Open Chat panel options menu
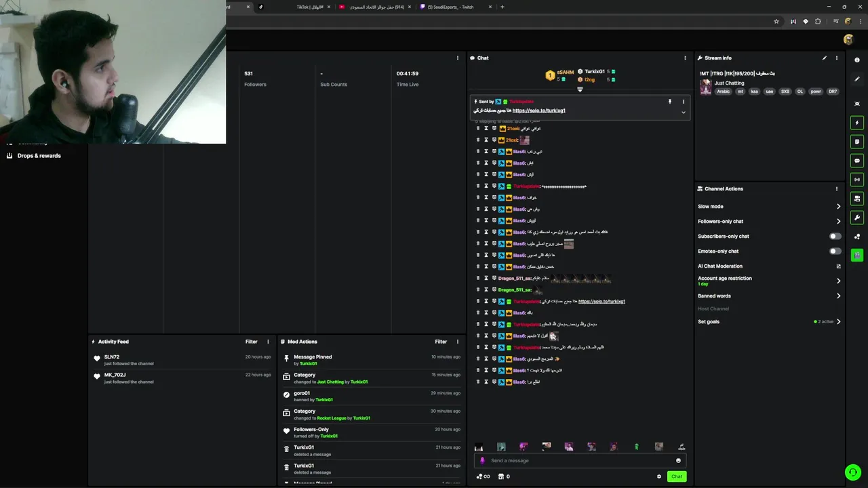 coord(685,58)
